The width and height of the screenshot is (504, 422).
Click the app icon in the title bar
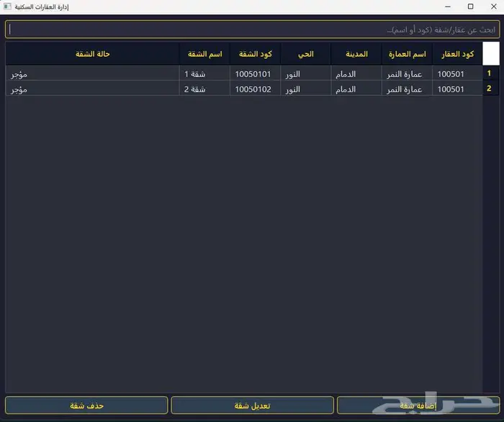[x=7, y=6]
